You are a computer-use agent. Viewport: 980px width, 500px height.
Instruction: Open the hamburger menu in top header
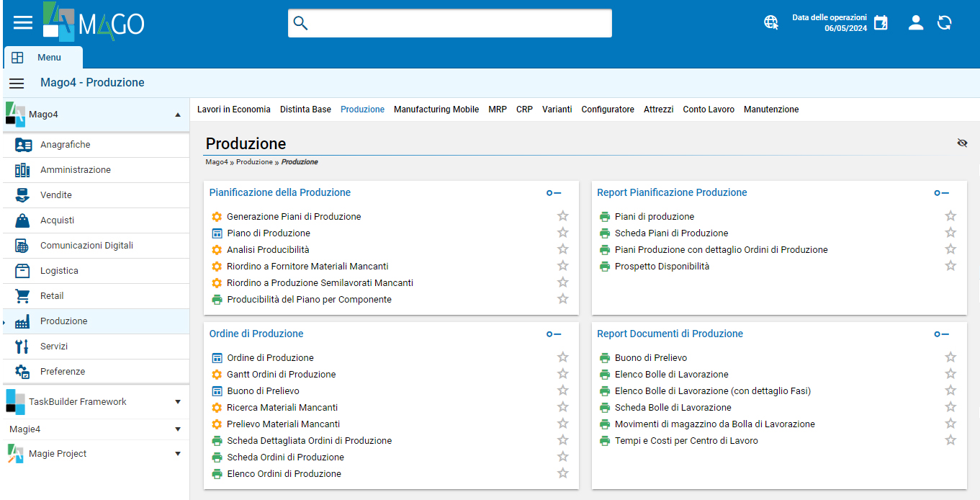coord(23,22)
